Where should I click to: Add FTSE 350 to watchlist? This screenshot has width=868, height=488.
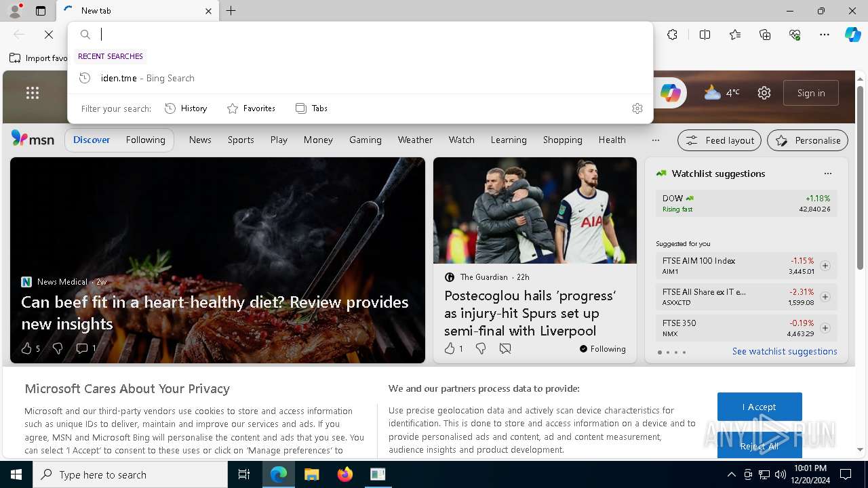[x=825, y=328]
